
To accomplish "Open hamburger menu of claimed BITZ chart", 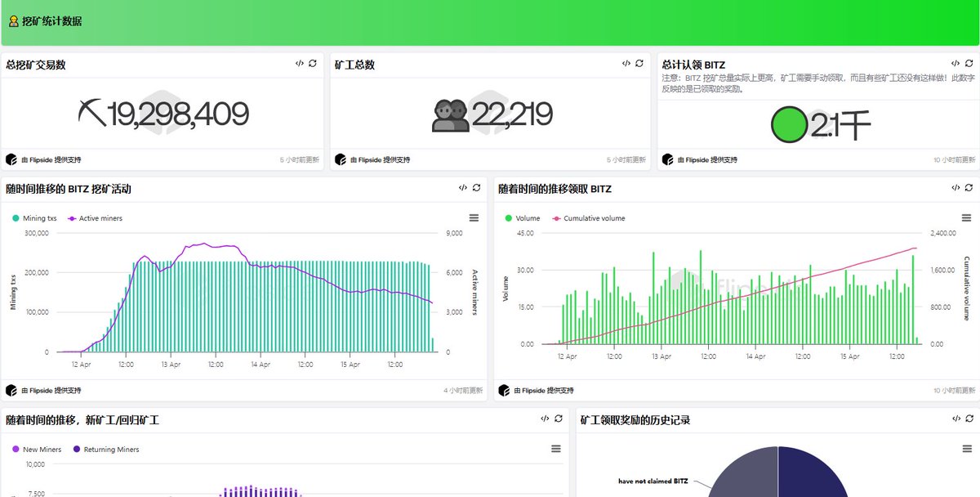I will click(x=967, y=218).
